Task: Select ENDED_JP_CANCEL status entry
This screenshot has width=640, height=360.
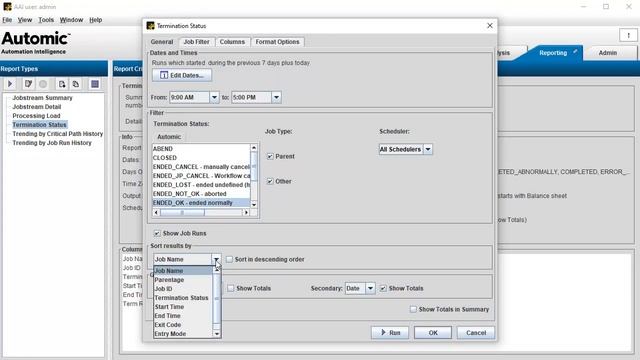Action: 201,176
